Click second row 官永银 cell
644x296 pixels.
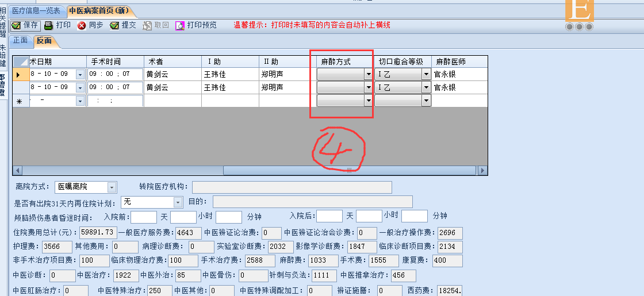point(459,88)
